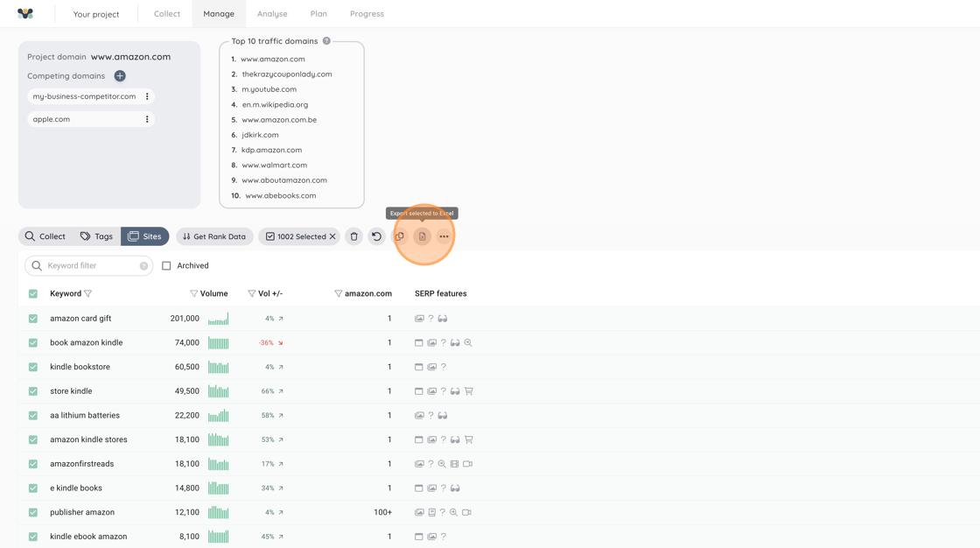Go to the Progress tab
This screenshot has height=548, width=980.
[367, 14]
